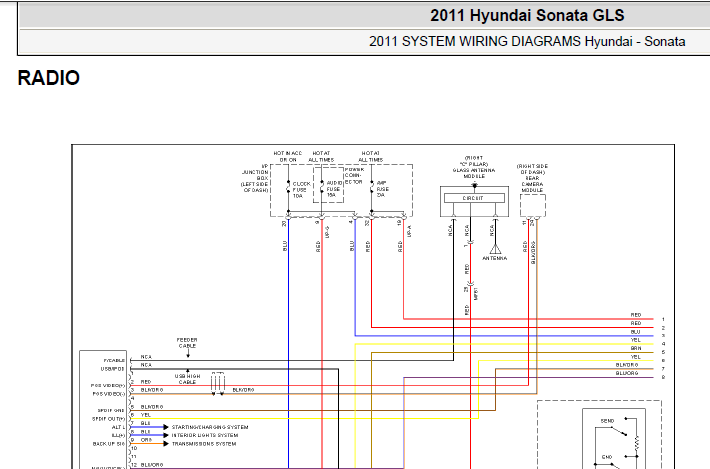
Task: Click the ORG wire label at pin 9
Action: click(146, 440)
